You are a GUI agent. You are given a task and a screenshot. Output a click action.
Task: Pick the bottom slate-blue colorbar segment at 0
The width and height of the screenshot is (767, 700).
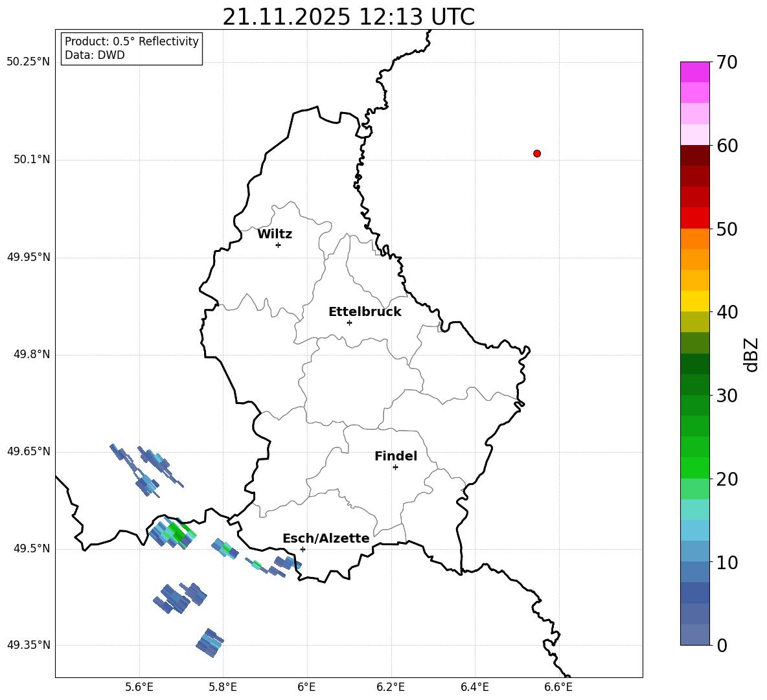coord(694,635)
